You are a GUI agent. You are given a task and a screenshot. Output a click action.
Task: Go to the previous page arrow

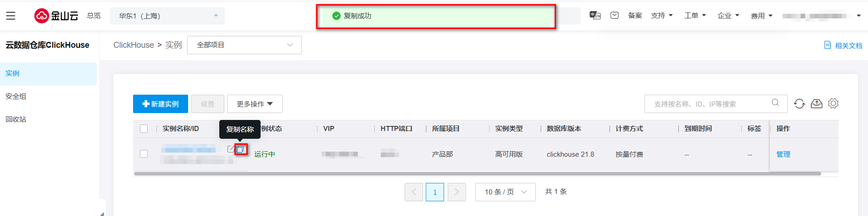(414, 192)
